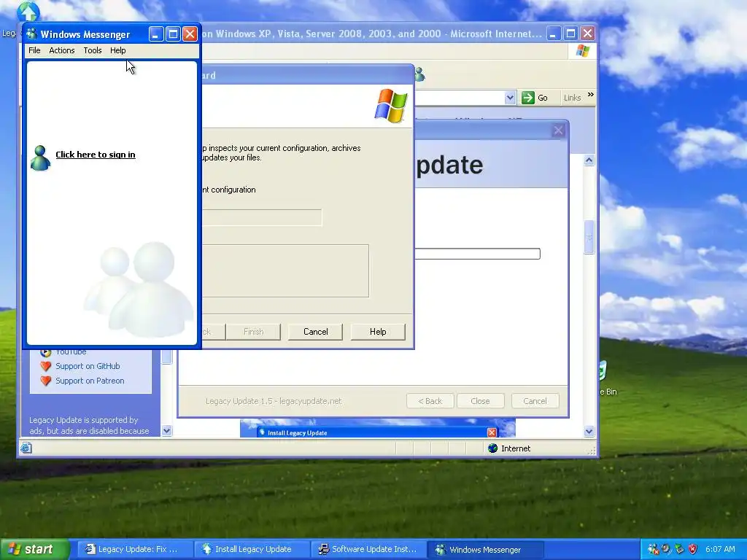Minimize the Internet Explorer window
Image resolution: width=747 pixels, height=560 pixels.
(x=553, y=34)
